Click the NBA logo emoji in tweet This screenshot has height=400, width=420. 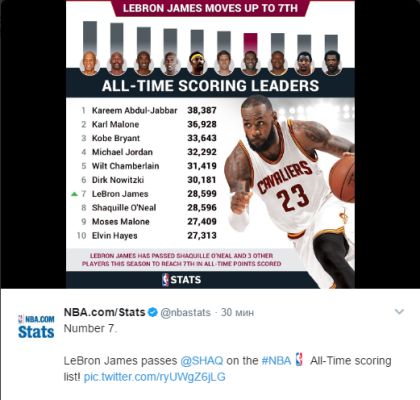(x=299, y=360)
